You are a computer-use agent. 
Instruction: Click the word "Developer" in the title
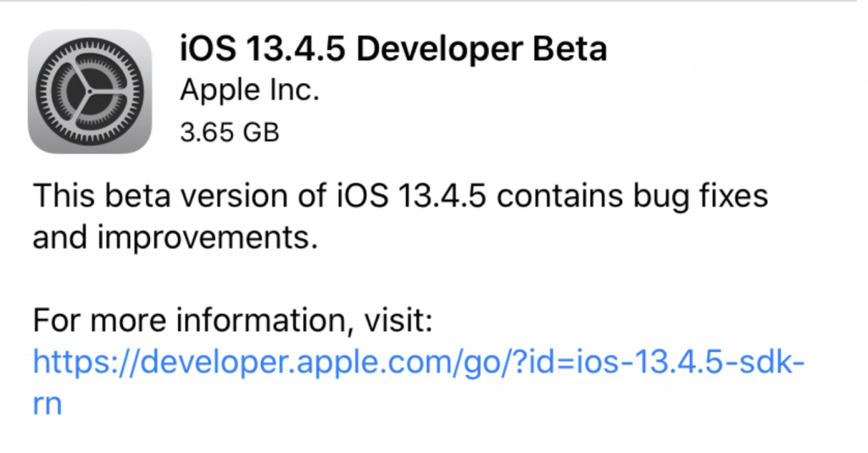tap(431, 50)
